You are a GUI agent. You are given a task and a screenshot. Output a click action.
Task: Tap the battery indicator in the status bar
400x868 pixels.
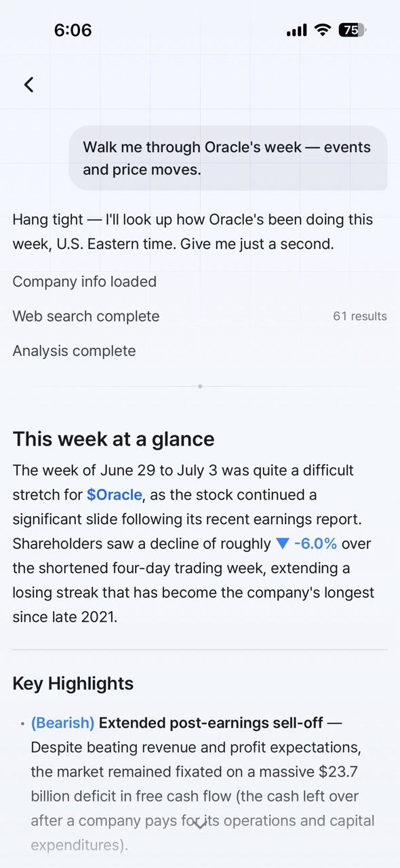[352, 30]
